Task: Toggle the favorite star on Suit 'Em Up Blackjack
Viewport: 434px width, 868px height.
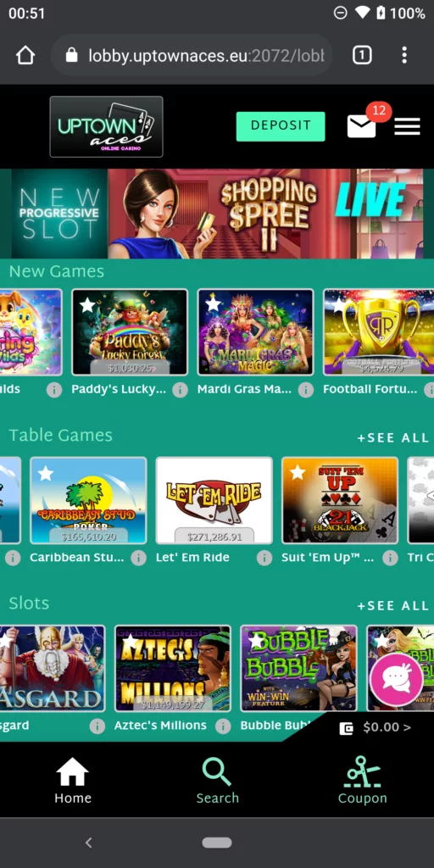Action: (x=298, y=472)
